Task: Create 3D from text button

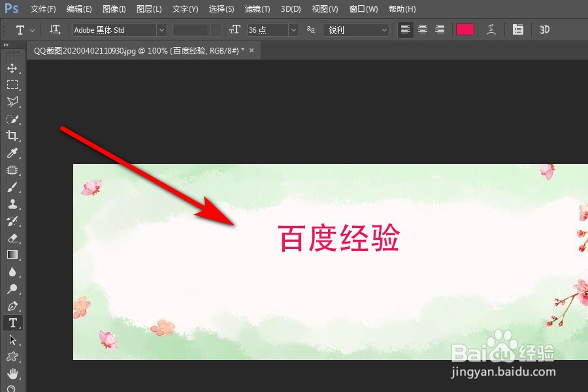Action: click(544, 29)
